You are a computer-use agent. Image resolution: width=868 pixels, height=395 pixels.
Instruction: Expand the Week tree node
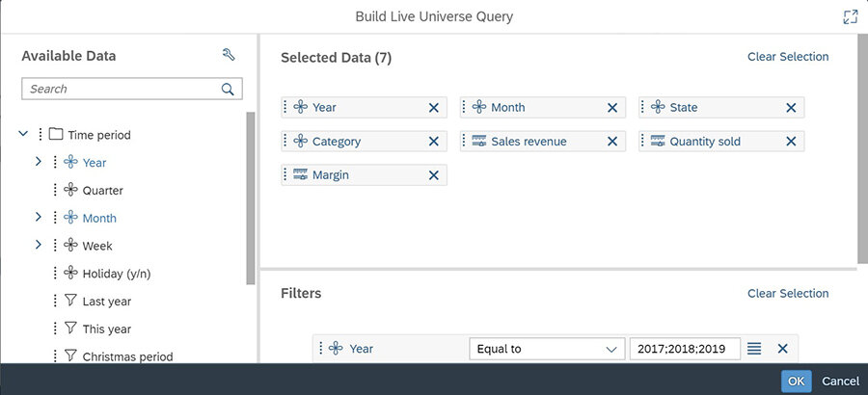(39, 245)
